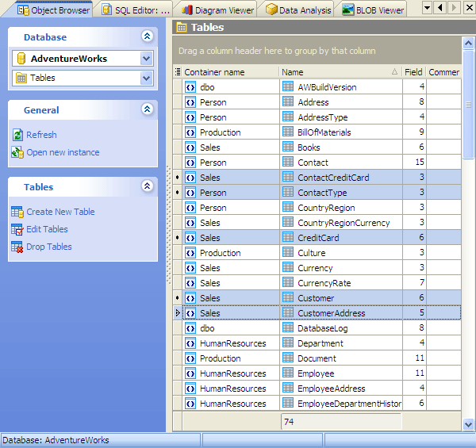Click row indicator of Contact row
Viewport: 476px width, 448px height.
pyautogui.click(x=178, y=163)
